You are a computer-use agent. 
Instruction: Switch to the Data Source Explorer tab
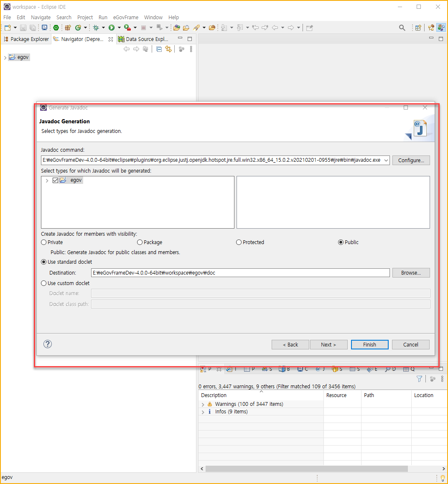click(x=143, y=39)
